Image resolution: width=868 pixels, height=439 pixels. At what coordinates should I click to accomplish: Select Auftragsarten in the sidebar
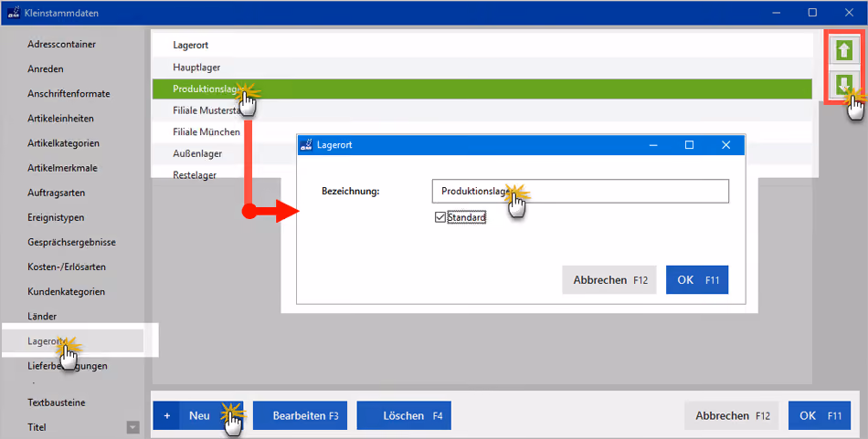(x=56, y=193)
